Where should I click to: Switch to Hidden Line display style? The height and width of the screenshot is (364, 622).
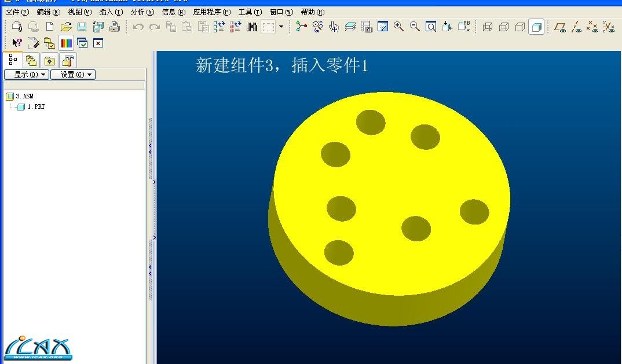pos(503,27)
